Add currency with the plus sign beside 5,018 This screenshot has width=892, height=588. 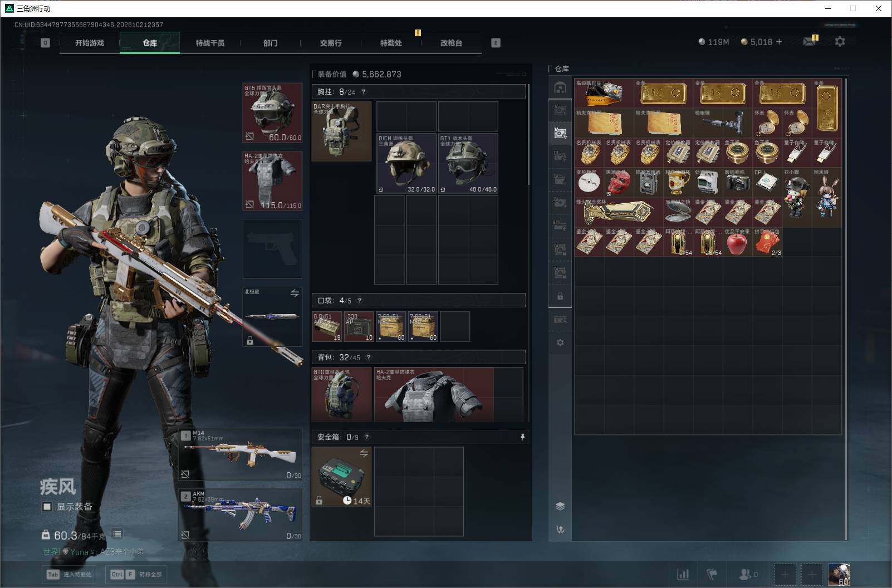tap(779, 42)
